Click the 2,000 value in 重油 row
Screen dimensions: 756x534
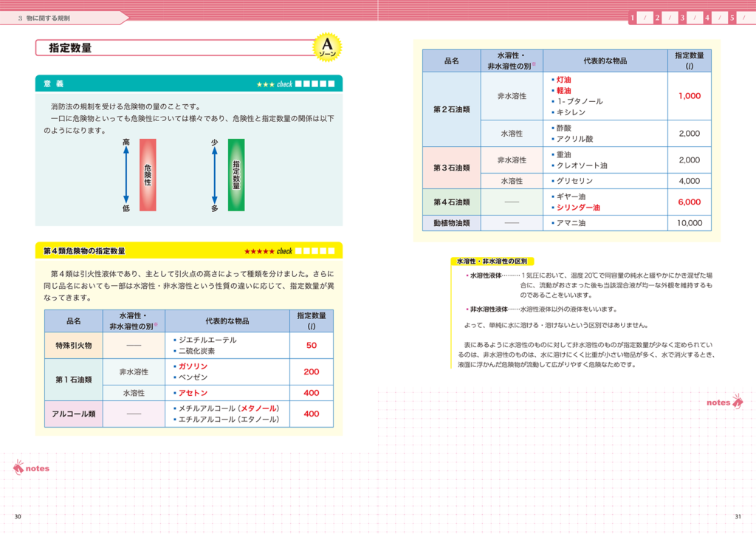point(690,160)
